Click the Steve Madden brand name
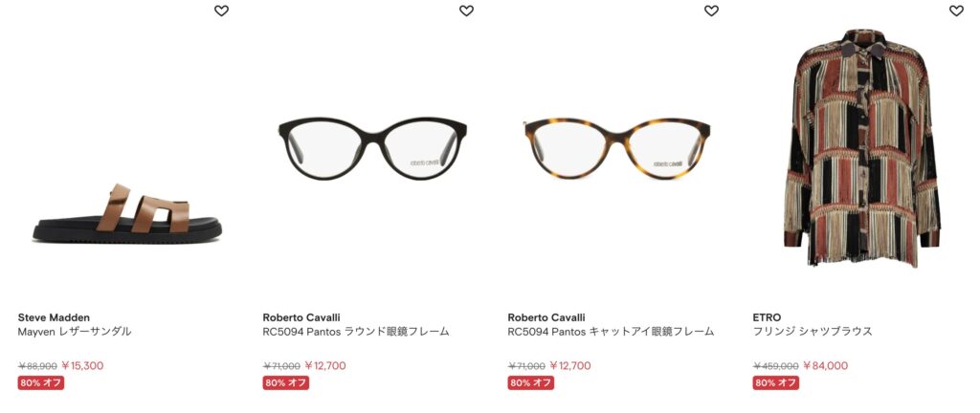 tap(54, 317)
